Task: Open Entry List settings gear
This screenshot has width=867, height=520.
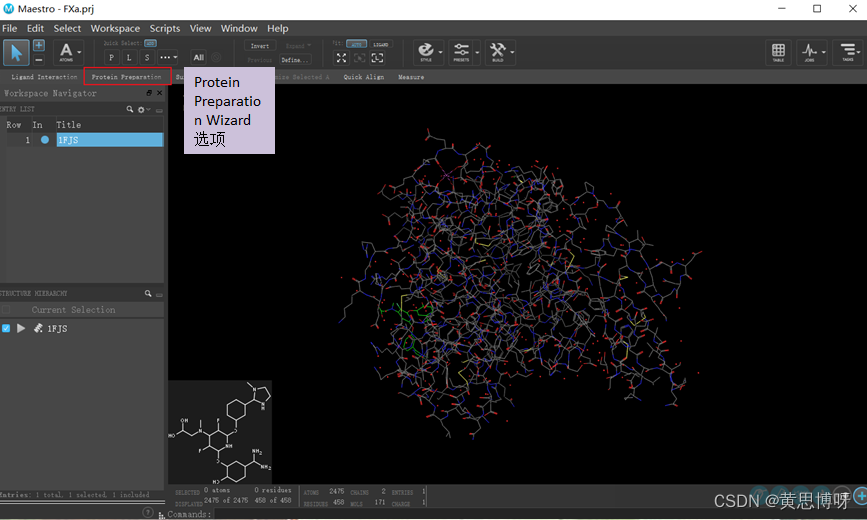Action: [x=143, y=110]
